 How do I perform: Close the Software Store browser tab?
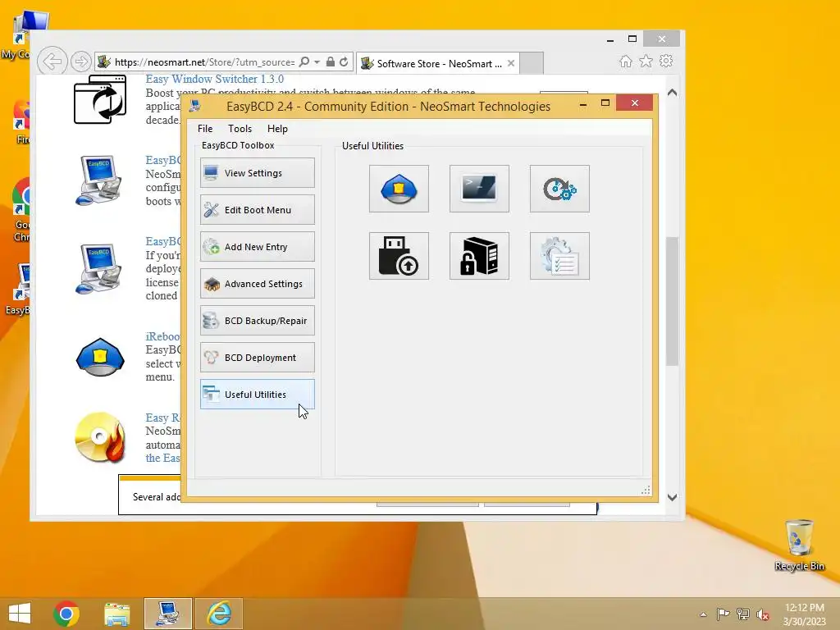(x=511, y=63)
